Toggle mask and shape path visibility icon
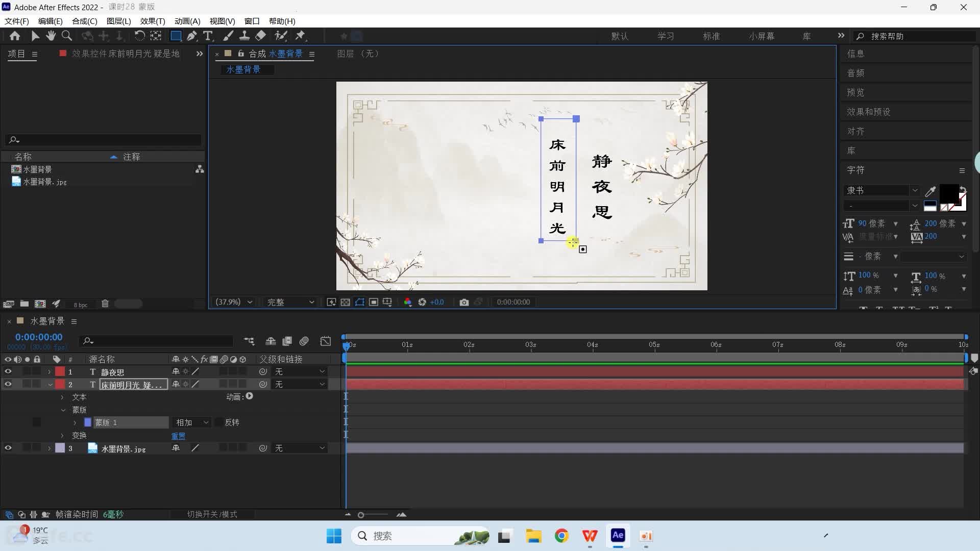Image resolution: width=980 pixels, height=551 pixels. [360, 302]
